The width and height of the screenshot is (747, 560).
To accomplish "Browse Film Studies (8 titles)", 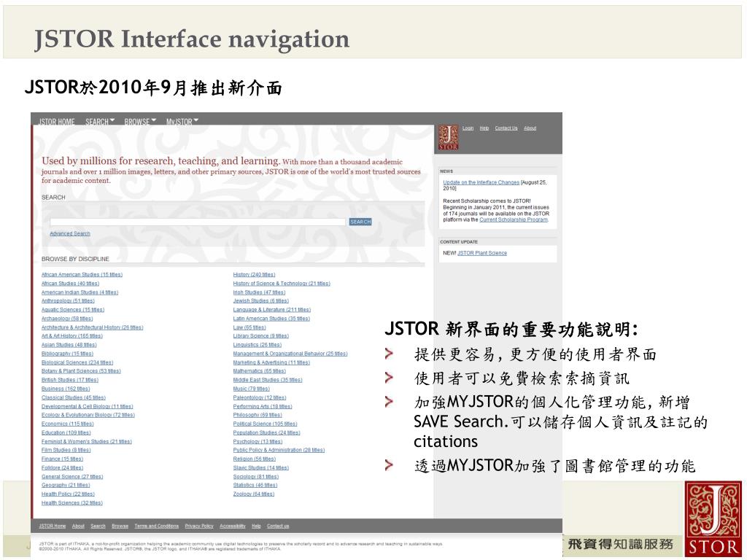I will 66,450.
